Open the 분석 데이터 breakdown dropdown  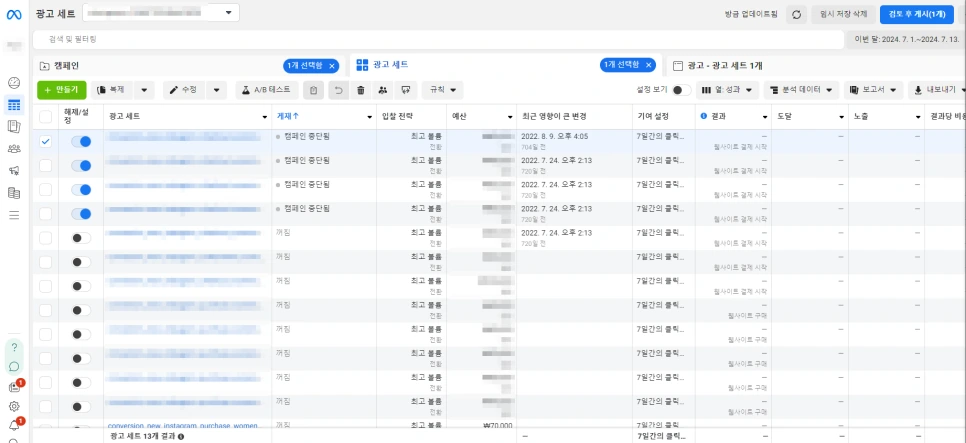[x=802, y=90]
